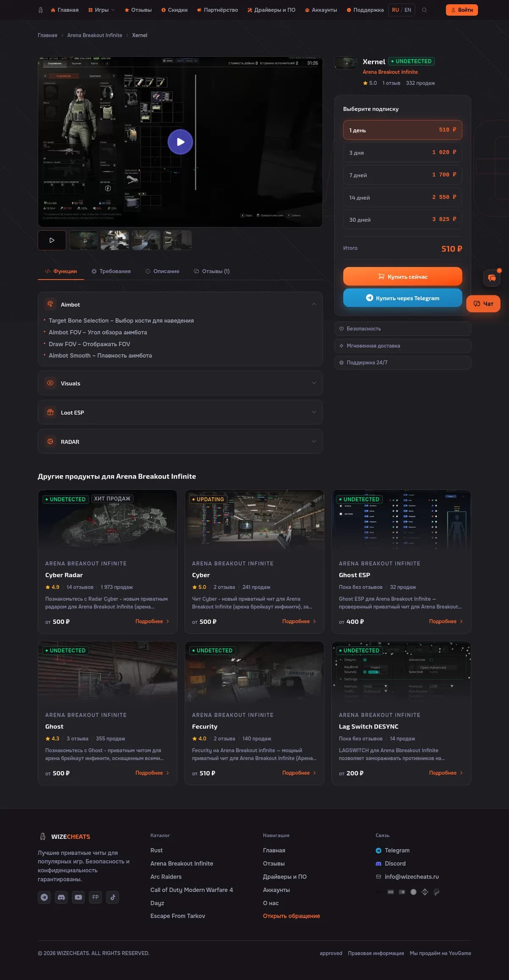Open the Чат button
509x980 pixels.
point(483,304)
